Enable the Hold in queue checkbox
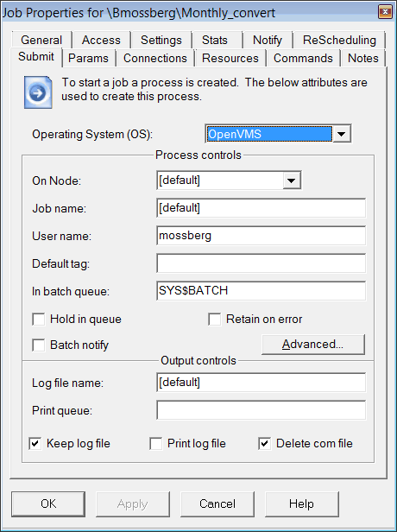This screenshot has height=532, width=397. (x=39, y=320)
